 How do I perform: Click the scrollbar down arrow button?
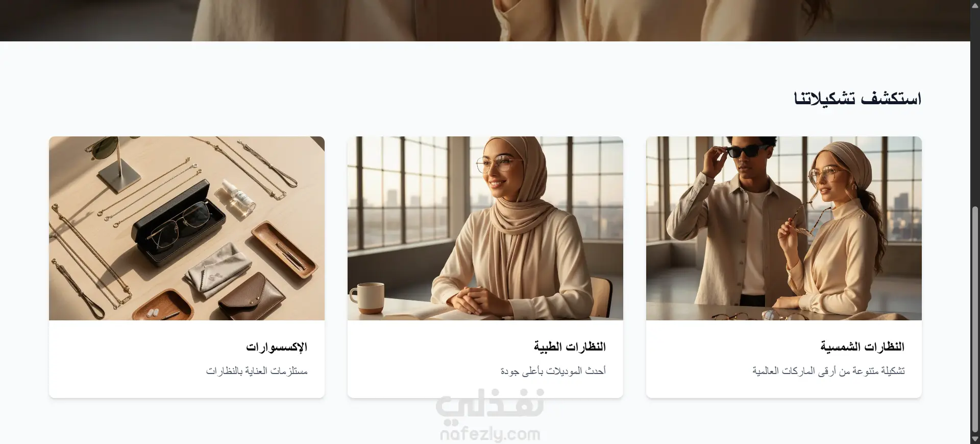point(975,439)
